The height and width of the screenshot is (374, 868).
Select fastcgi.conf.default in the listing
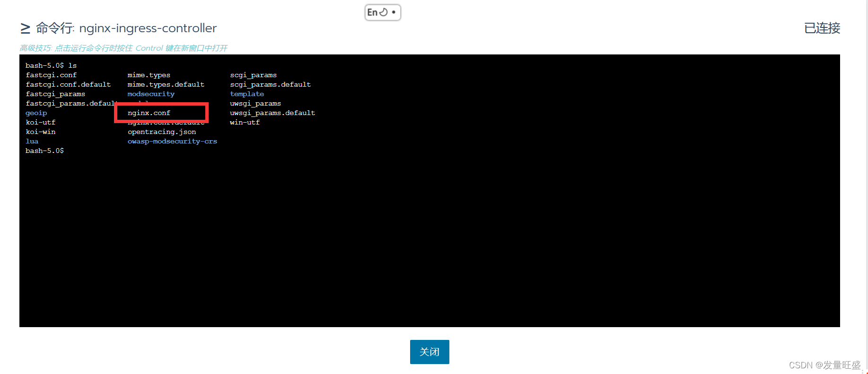tap(68, 84)
